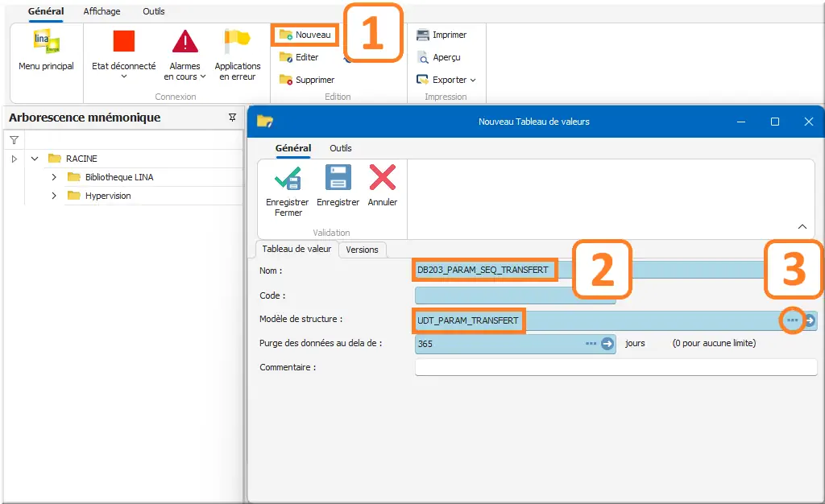
Task: Click the red Etat déconnecté icon
Action: [124, 41]
